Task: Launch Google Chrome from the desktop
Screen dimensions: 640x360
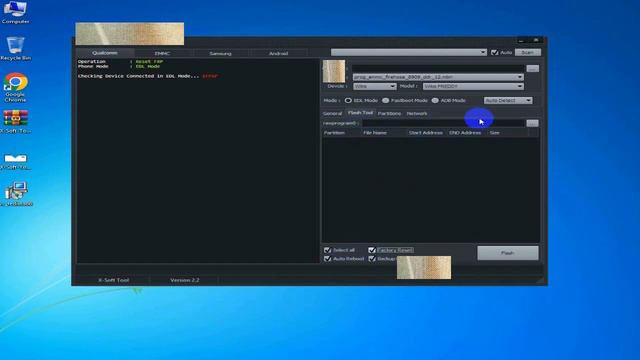Action: point(16,87)
